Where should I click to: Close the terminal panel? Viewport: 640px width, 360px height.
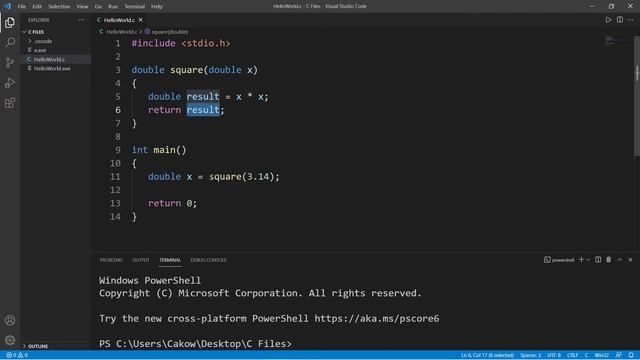[630, 260]
